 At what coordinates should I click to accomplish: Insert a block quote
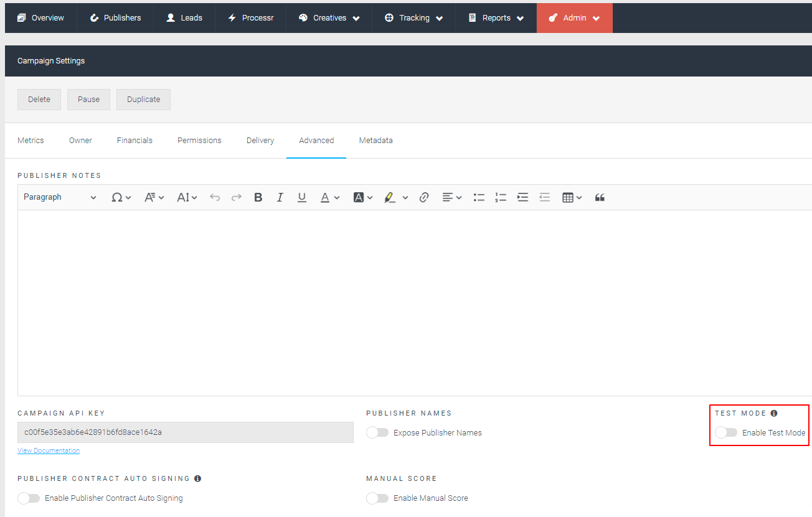click(x=600, y=197)
